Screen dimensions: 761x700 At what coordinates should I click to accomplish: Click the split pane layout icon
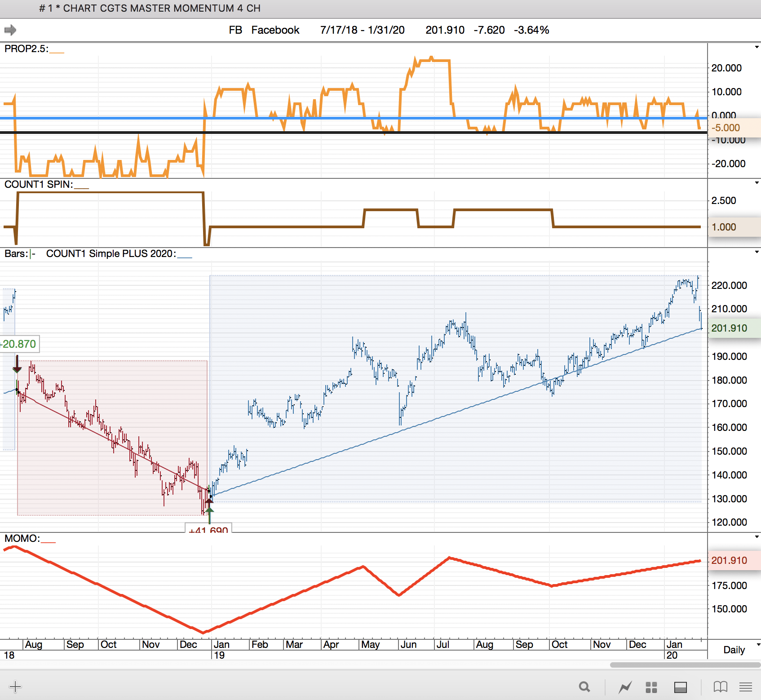click(x=680, y=687)
